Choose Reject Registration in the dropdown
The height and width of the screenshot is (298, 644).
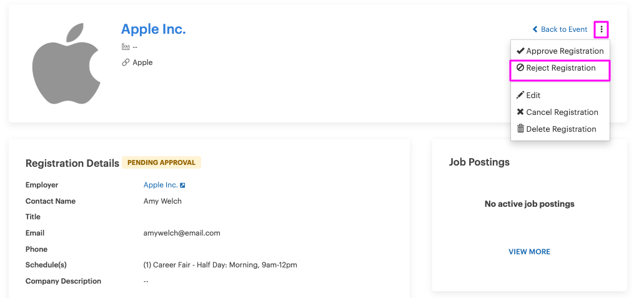pyautogui.click(x=560, y=68)
